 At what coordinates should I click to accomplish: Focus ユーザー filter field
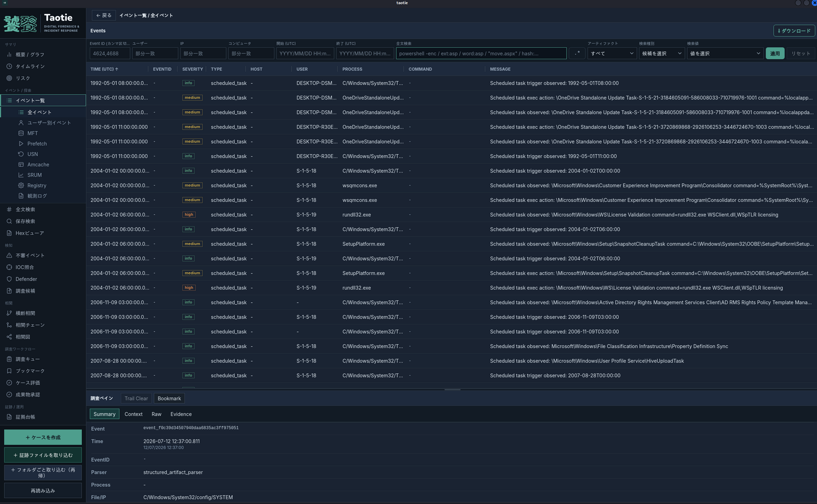click(x=155, y=53)
